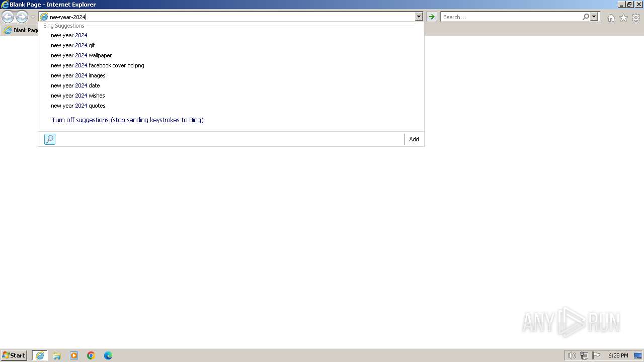This screenshot has height=362, width=644.
Task: Select suggestion "new year 2024 images"
Action: coord(231,75)
